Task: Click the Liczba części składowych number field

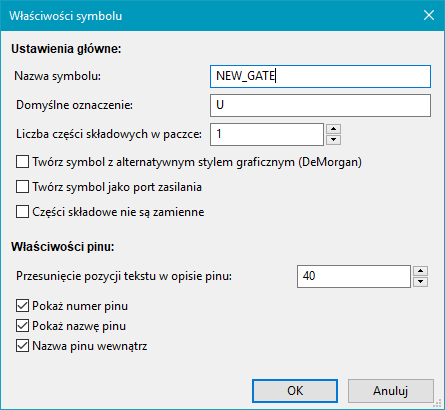Action: click(267, 134)
